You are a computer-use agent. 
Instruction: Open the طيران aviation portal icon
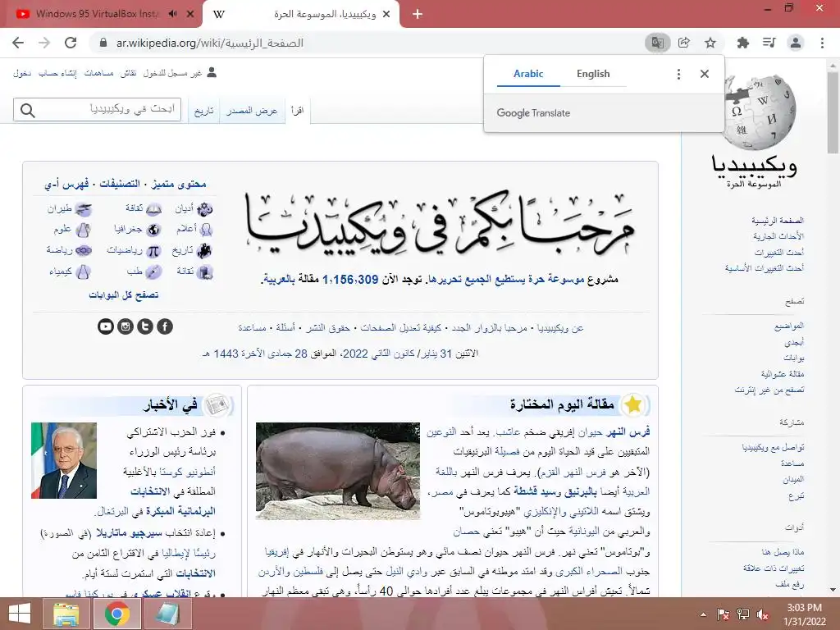point(83,209)
